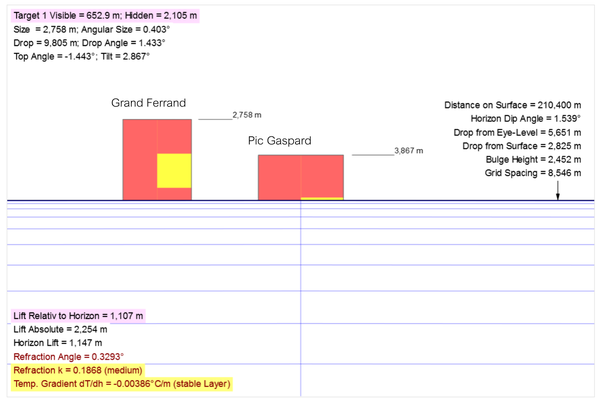Click the Size and Angular Size line
The width and height of the screenshot is (602, 404).
click(82, 31)
